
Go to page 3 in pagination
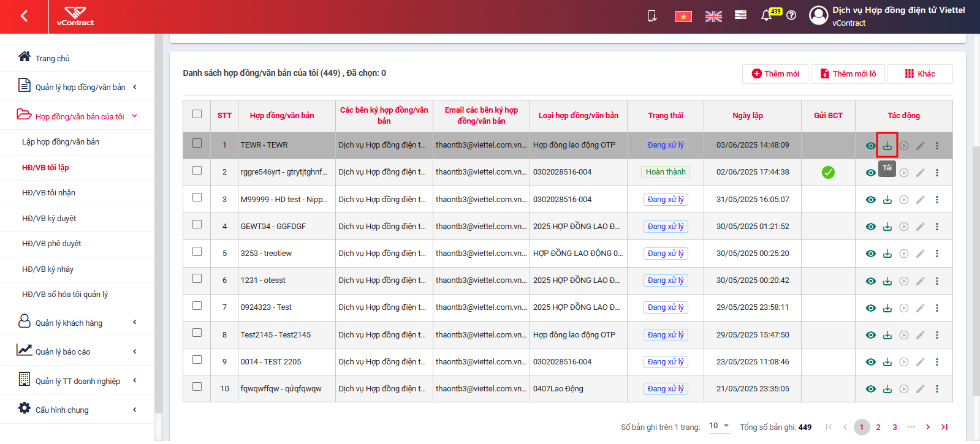coord(894,427)
